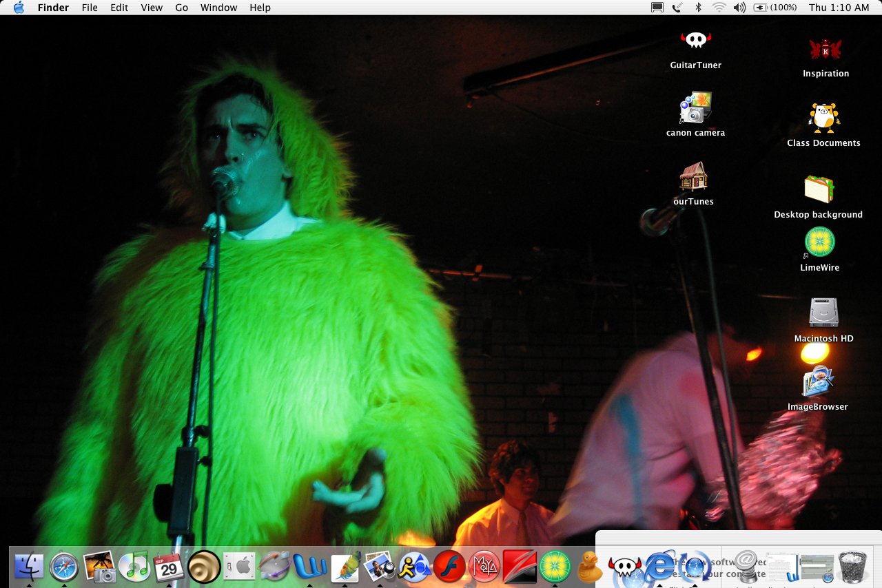
Task: Open Displays menu bar icon
Action: (657, 8)
